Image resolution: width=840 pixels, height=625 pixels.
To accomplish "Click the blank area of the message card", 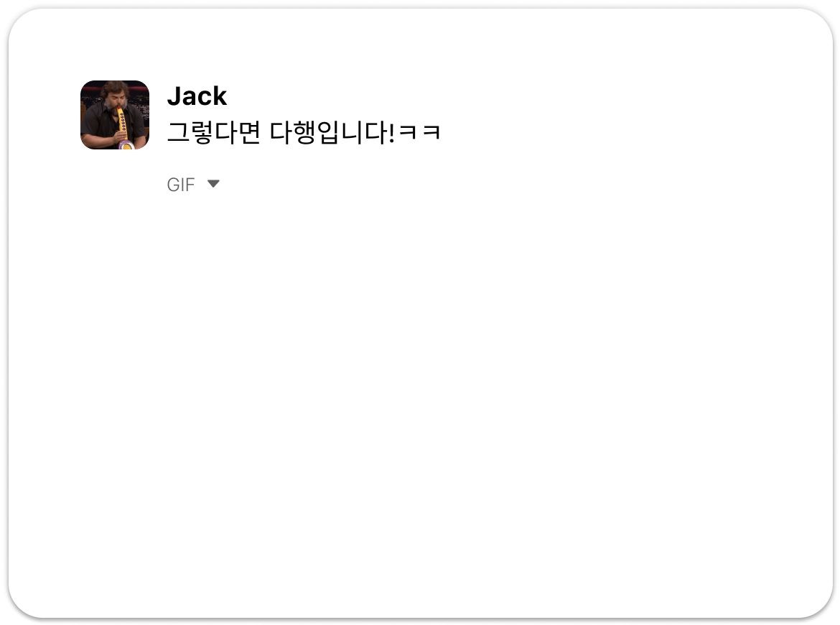I will [420, 402].
